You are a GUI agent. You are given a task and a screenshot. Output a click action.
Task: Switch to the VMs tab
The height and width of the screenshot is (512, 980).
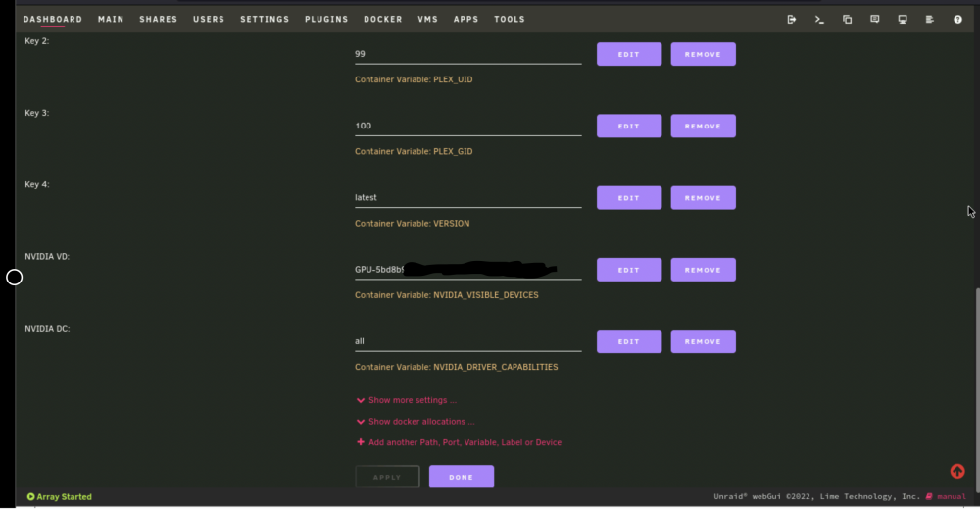tap(427, 20)
